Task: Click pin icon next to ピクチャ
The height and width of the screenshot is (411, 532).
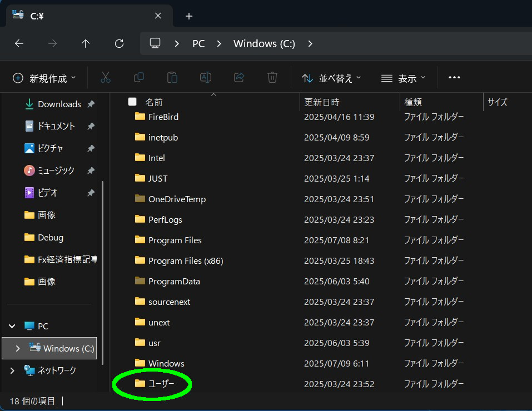Action: [91, 148]
